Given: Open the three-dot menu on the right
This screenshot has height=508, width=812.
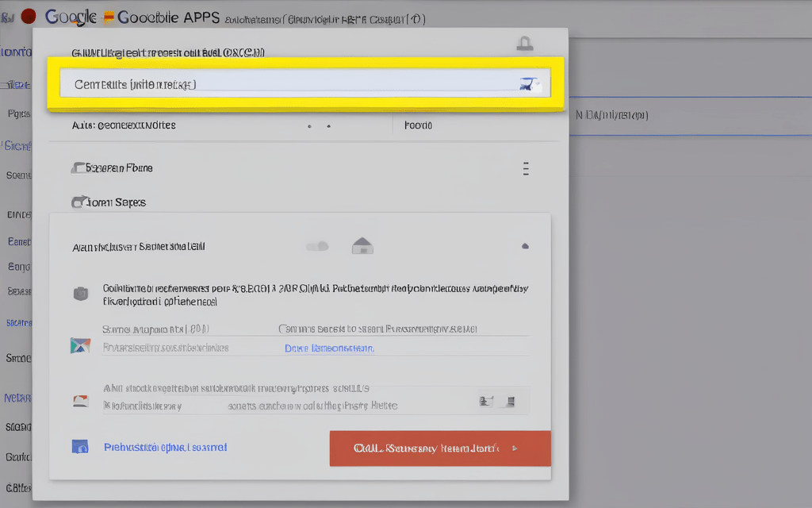Looking at the screenshot, I should pyautogui.click(x=525, y=168).
